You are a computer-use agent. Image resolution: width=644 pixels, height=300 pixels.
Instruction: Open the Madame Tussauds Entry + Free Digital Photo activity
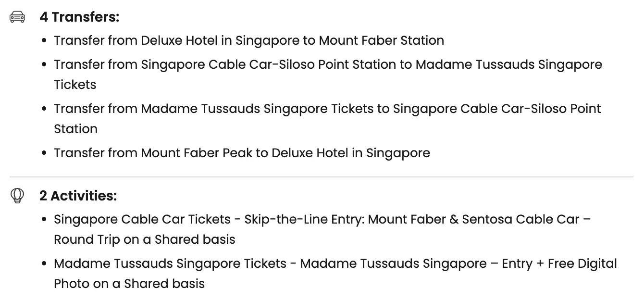(335, 264)
